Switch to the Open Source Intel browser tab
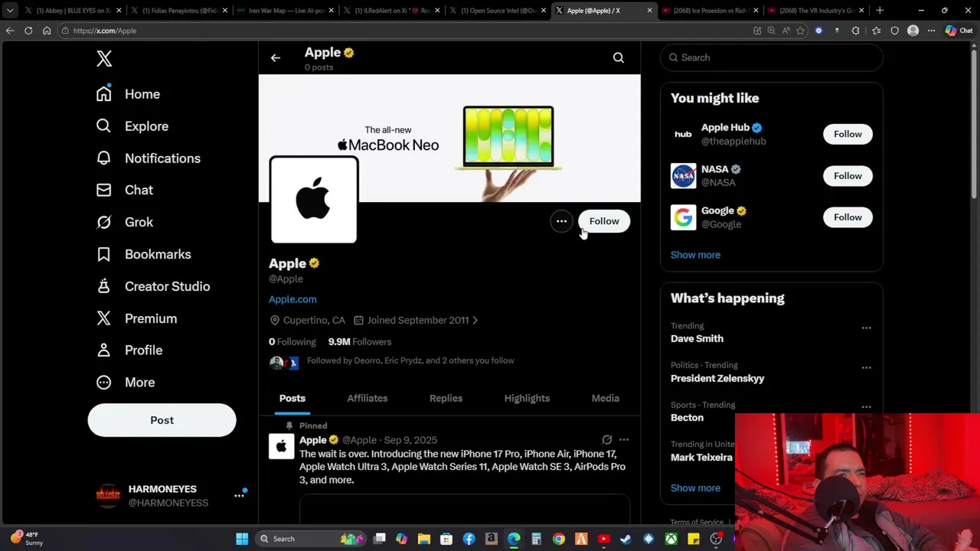Image resolution: width=980 pixels, height=551 pixels. (498, 11)
